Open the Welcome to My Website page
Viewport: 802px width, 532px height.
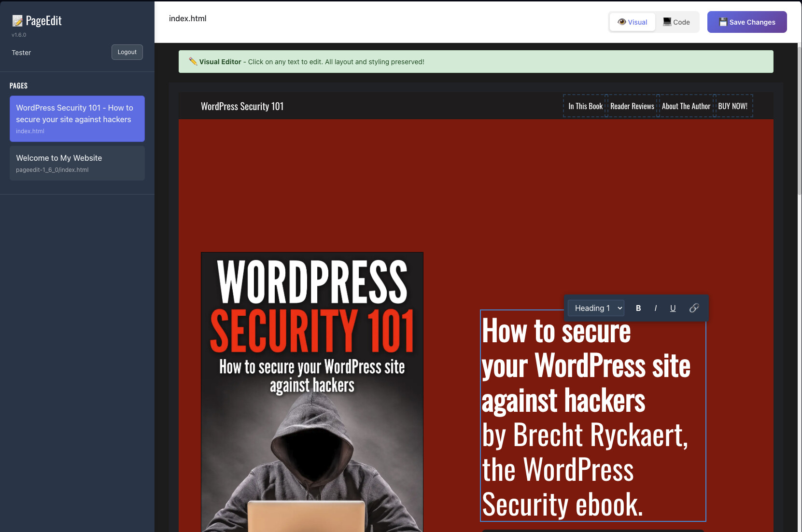[x=77, y=163]
